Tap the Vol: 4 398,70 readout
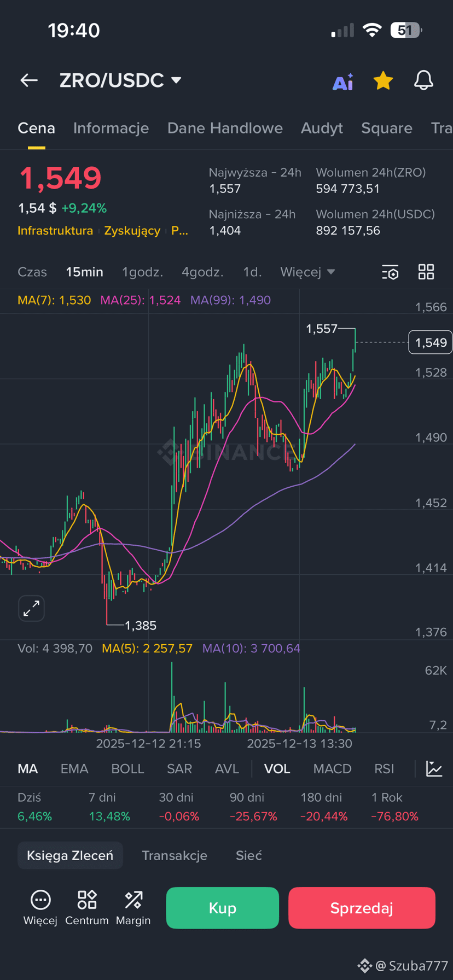The image size is (453, 980). [55, 649]
